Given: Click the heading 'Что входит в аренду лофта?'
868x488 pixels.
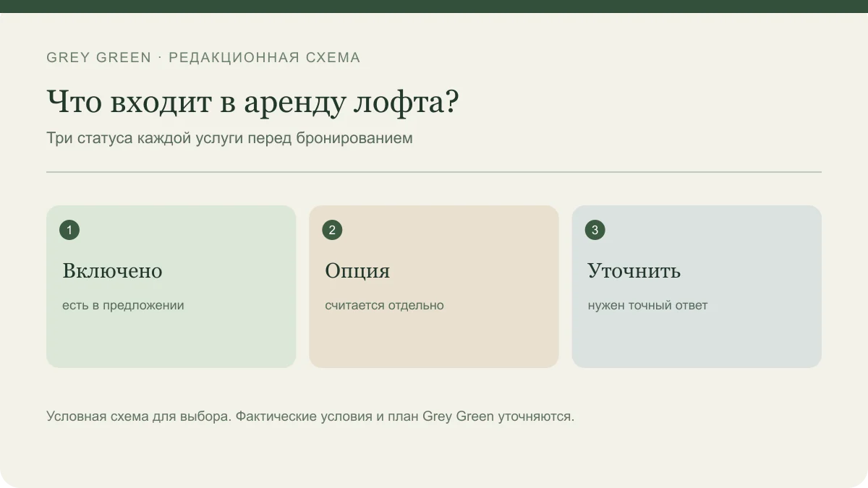Looking at the screenshot, I should (x=252, y=102).
